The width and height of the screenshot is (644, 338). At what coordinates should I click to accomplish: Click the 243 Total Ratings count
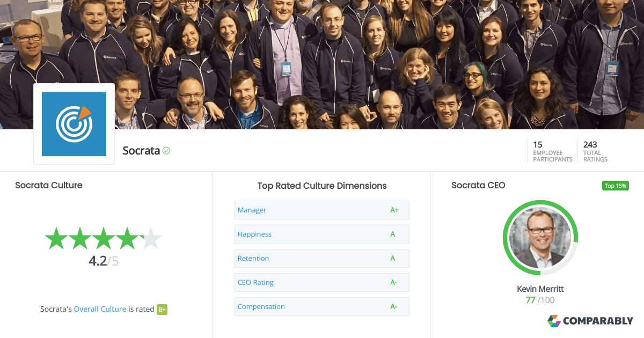coord(596,151)
